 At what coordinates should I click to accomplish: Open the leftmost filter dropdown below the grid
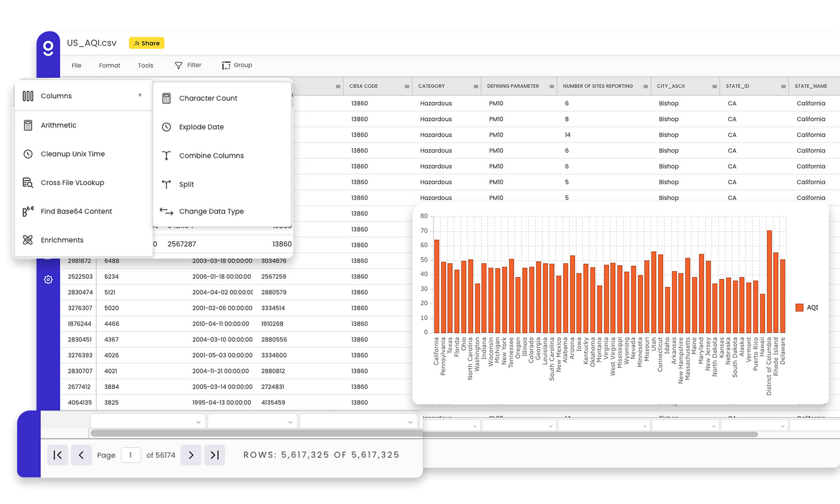coord(147,421)
